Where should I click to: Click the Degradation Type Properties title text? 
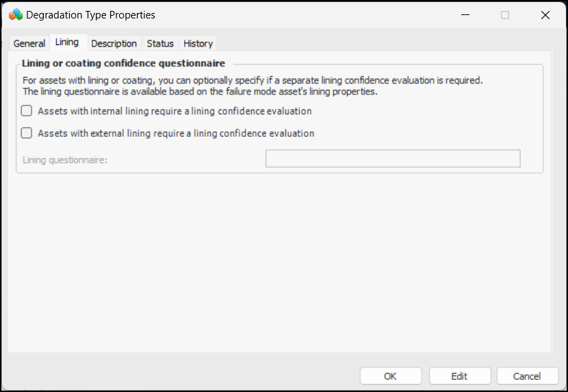(90, 14)
